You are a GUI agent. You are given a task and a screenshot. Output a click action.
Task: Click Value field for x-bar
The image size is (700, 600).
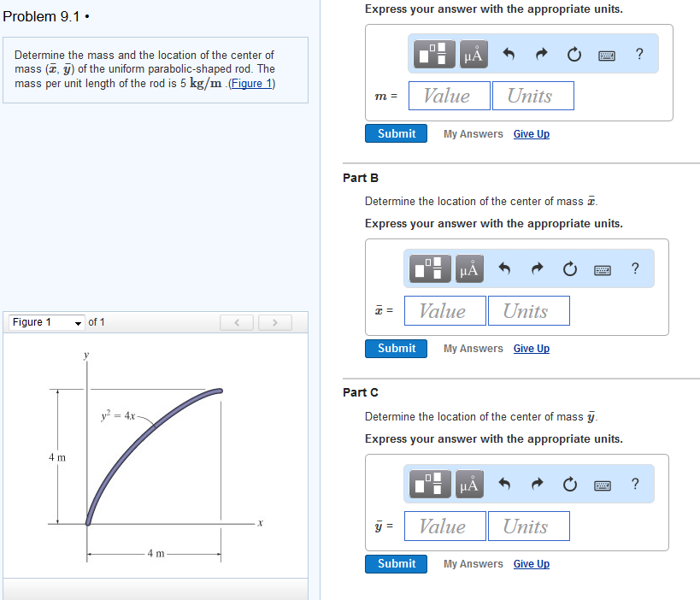click(x=445, y=311)
